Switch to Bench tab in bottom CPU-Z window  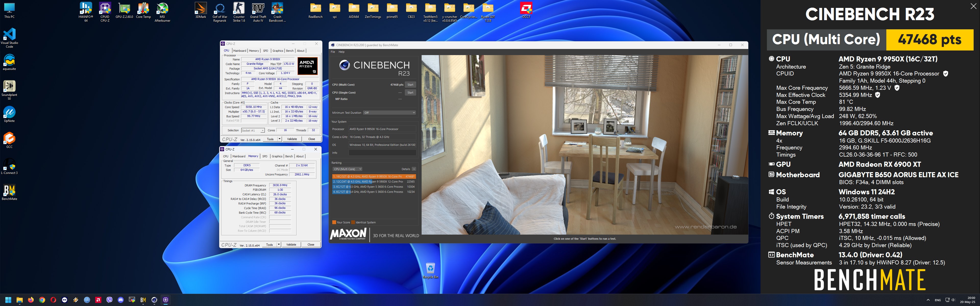pyautogui.click(x=289, y=156)
